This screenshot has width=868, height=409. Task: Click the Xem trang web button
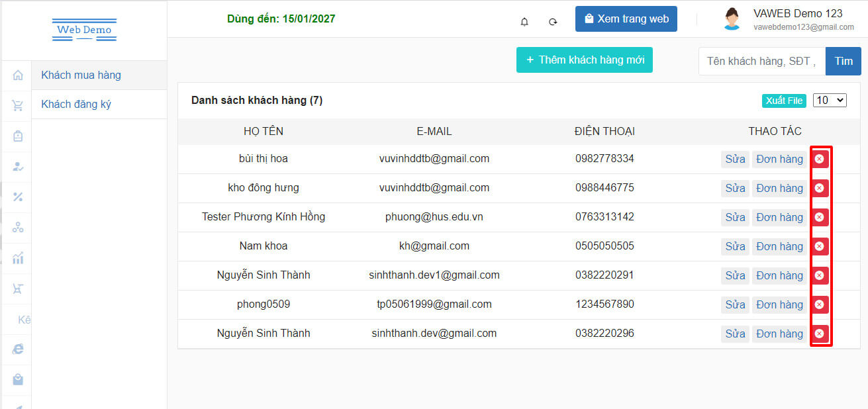tap(626, 19)
